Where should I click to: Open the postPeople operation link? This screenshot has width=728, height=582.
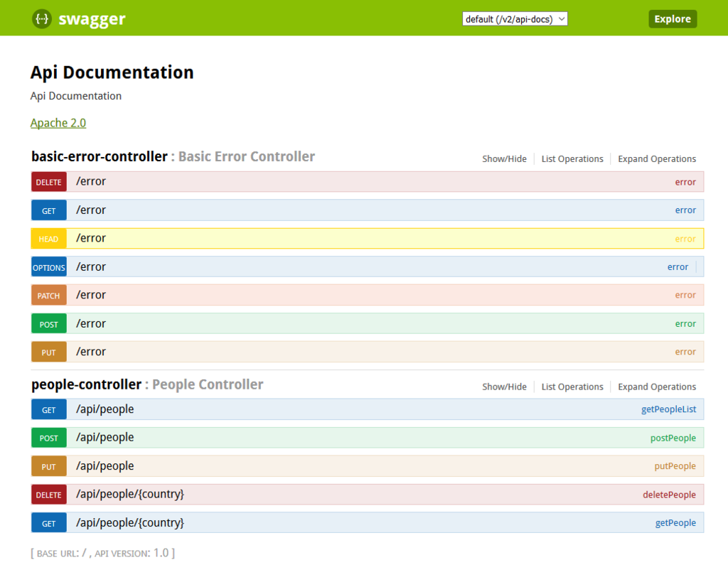click(x=673, y=438)
